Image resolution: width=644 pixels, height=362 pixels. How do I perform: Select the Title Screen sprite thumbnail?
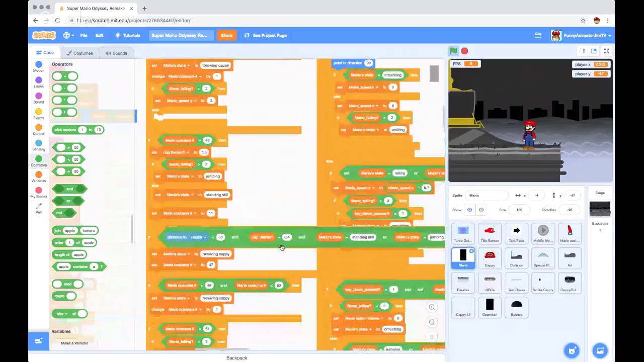point(490,234)
